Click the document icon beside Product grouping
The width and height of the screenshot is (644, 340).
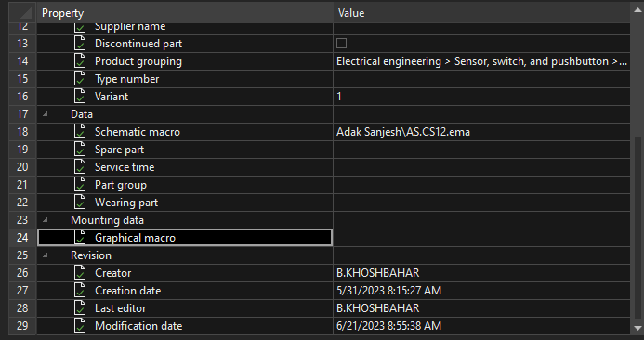point(80,61)
